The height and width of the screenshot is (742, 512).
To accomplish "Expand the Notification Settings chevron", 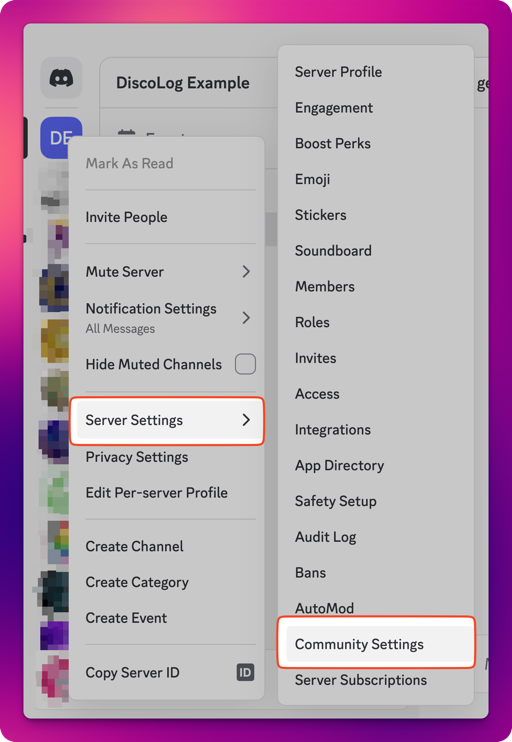I will [x=246, y=318].
